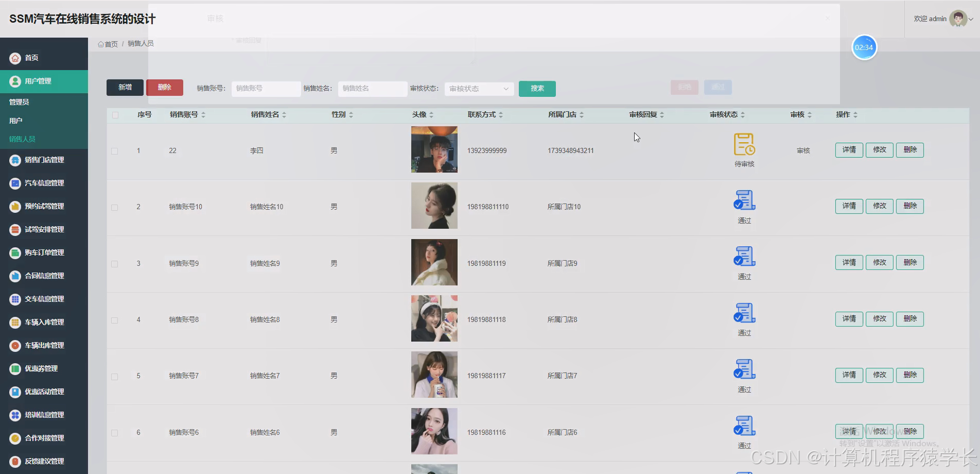This screenshot has height=474, width=980.
Task: Click the 车辆入库管理 sidebar icon
Action: click(15, 323)
